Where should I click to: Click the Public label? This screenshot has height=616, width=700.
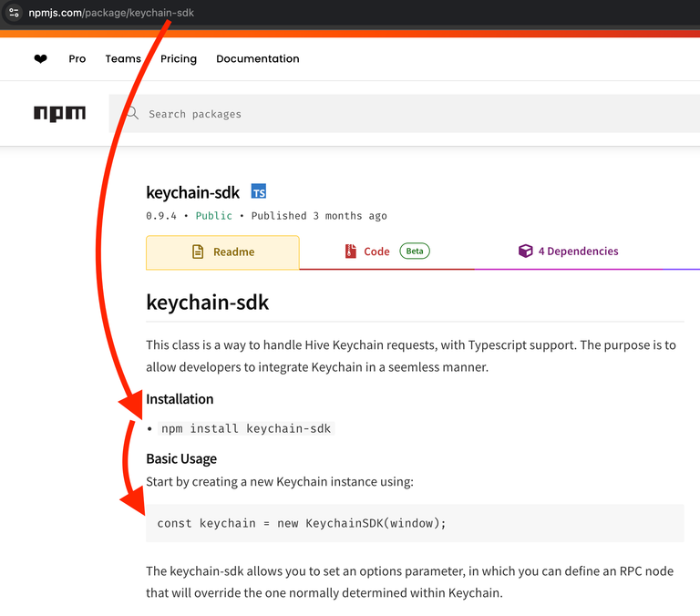pyautogui.click(x=214, y=216)
